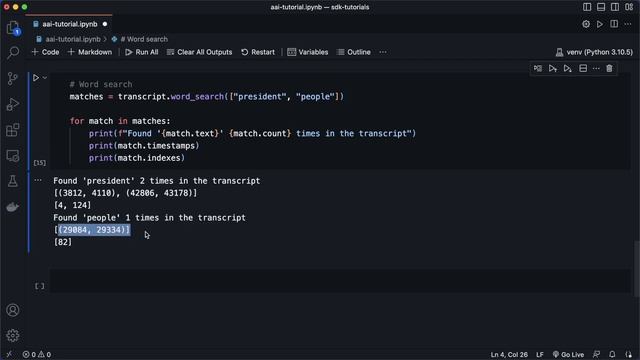Open notebook settings gear in editor title
The width and height of the screenshot is (640, 360).
click(586, 24)
